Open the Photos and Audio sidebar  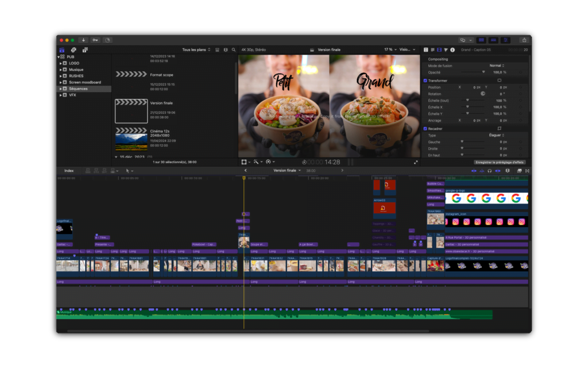coord(73,50)
